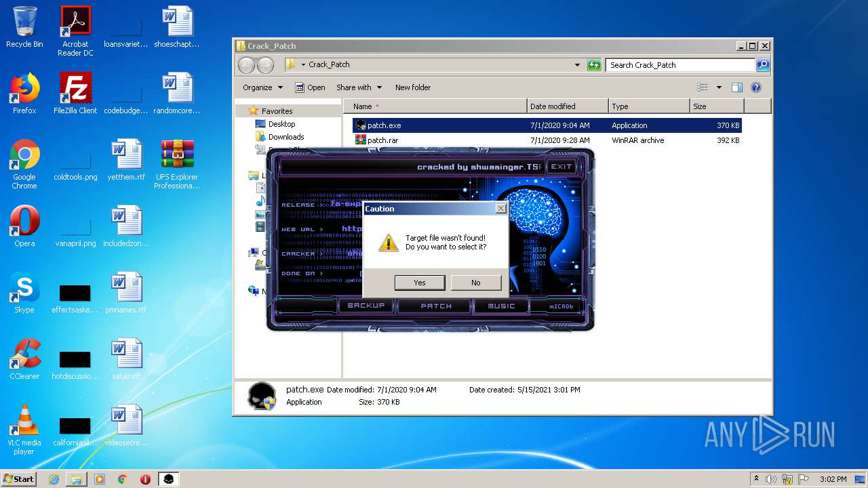Select the randomcore document on desktop
The width and height of the screenshot is (868, 488).
(x=177, y=94)
